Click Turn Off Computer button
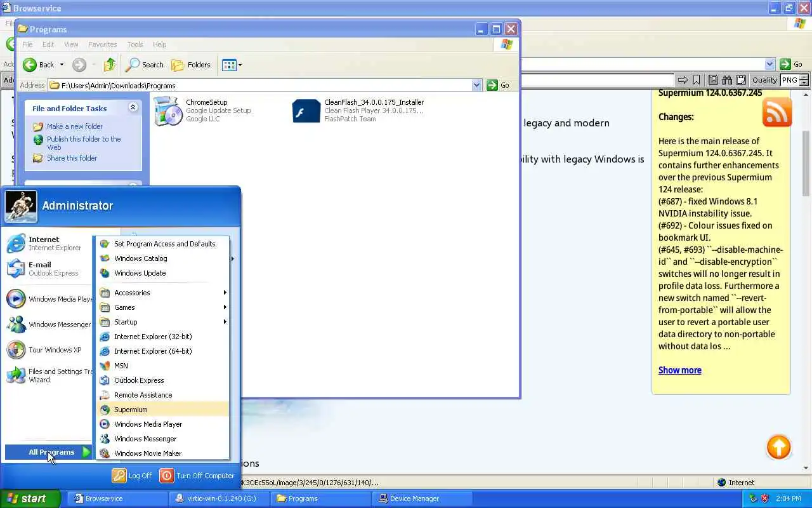 (x=197, y=476)
